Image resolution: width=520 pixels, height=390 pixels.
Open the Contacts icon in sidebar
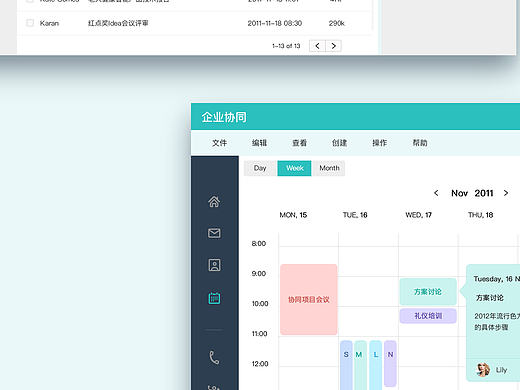click(x=214, y=265)
